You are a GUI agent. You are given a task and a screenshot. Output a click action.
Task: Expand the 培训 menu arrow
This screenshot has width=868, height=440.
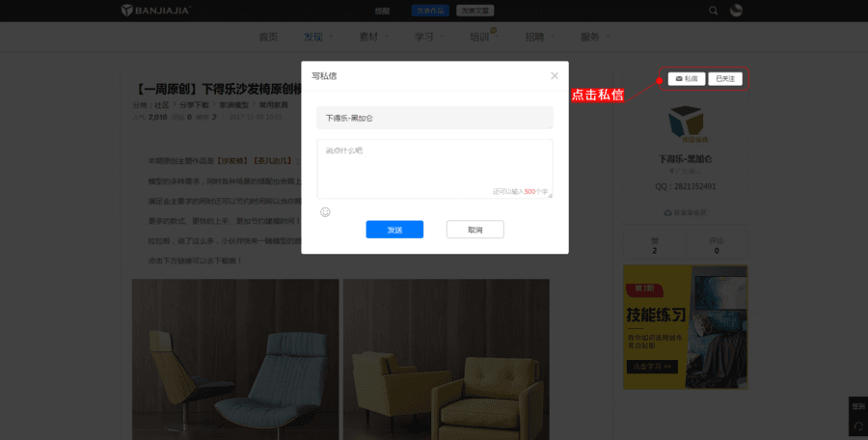tap(498, 37)
